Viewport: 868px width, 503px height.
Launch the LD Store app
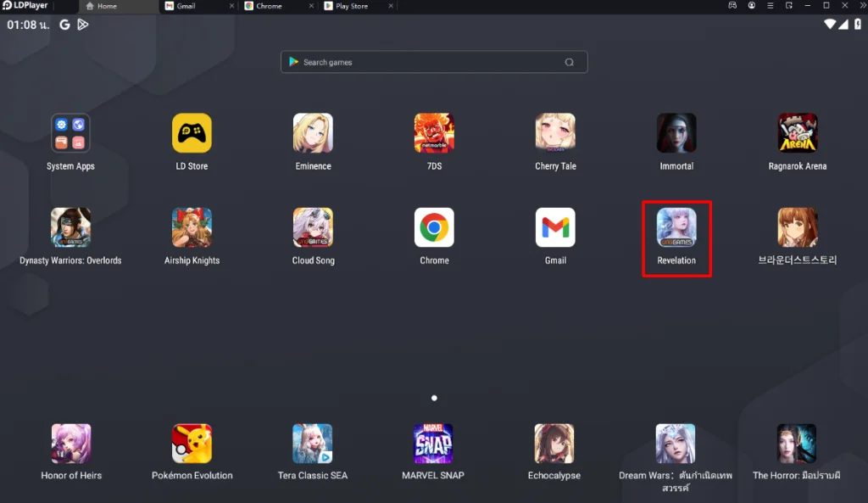[x=192, y=133]
